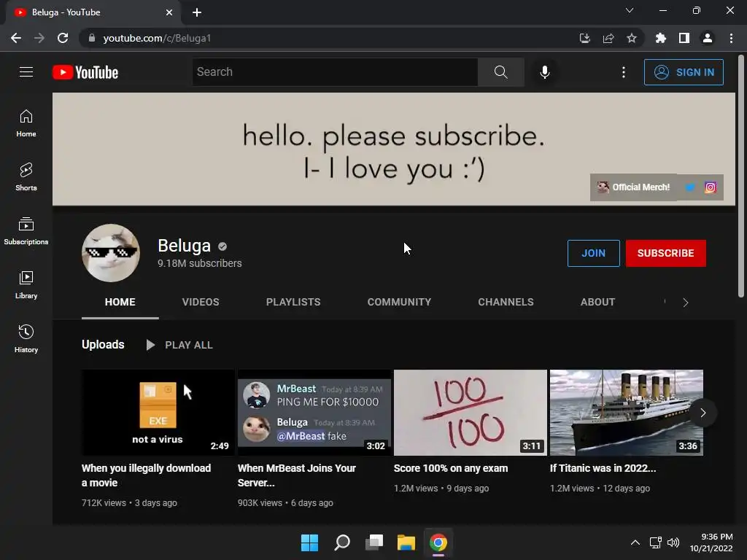This screenshot has height=560, width=747.
Task: Start voice search with microphone icon
Action: click(x=545, y=72)
